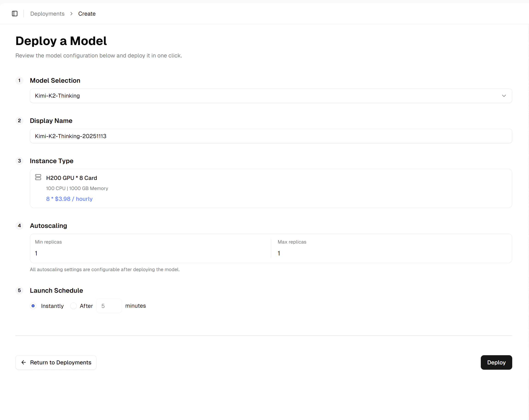Focus the minutes delay input
This screenshot has width=529, height=420.
click(x=109, y=306)
